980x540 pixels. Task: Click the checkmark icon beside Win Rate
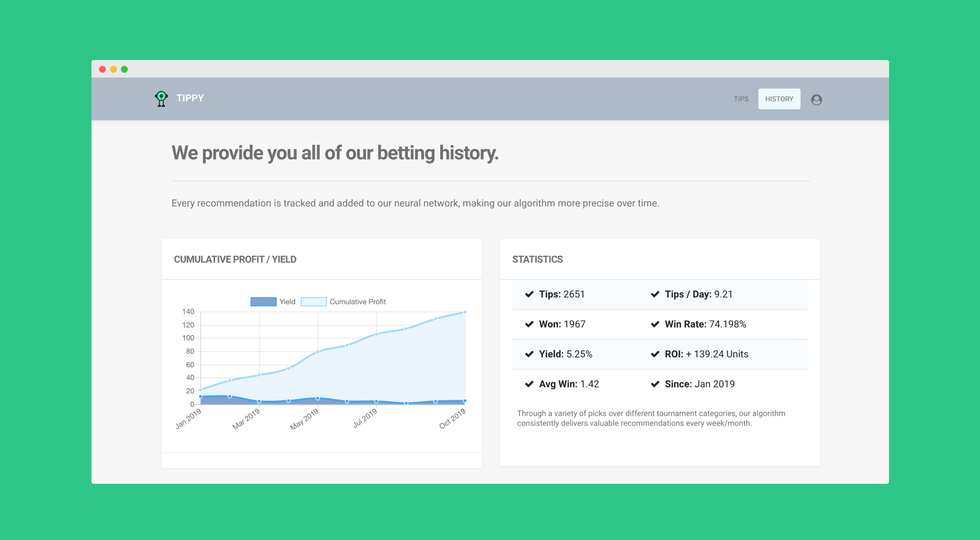coord(655,324)
